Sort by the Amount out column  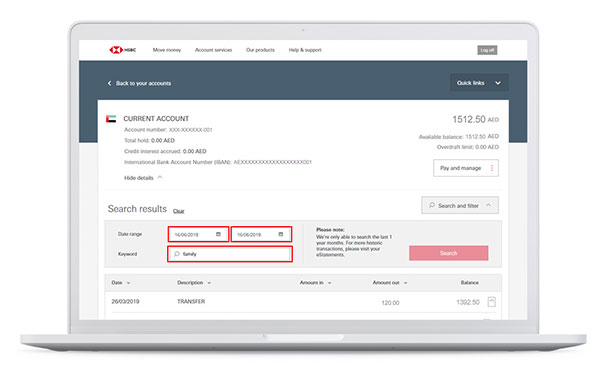point(390,283)
